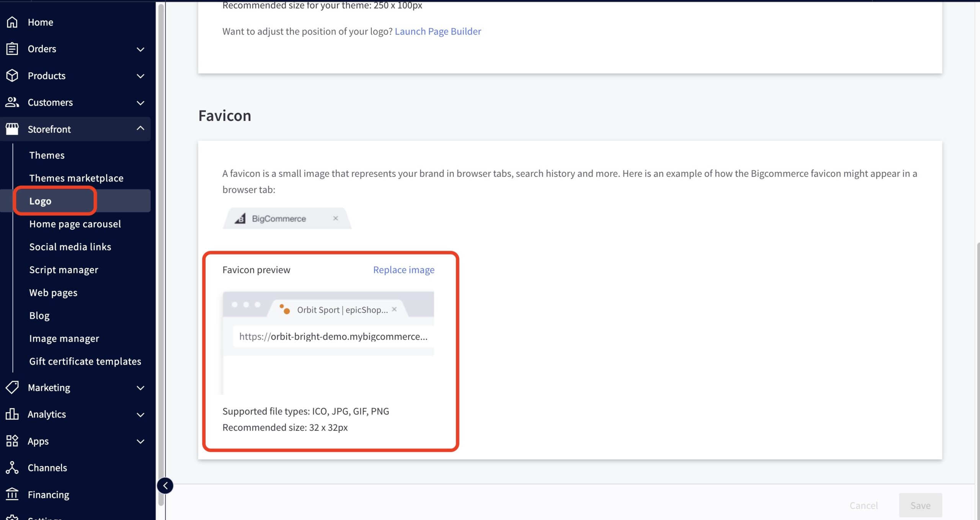The height and width of the screenshot is (520, 980).
Task: Expand the Products menu chevron
Action: coord(140,76)
